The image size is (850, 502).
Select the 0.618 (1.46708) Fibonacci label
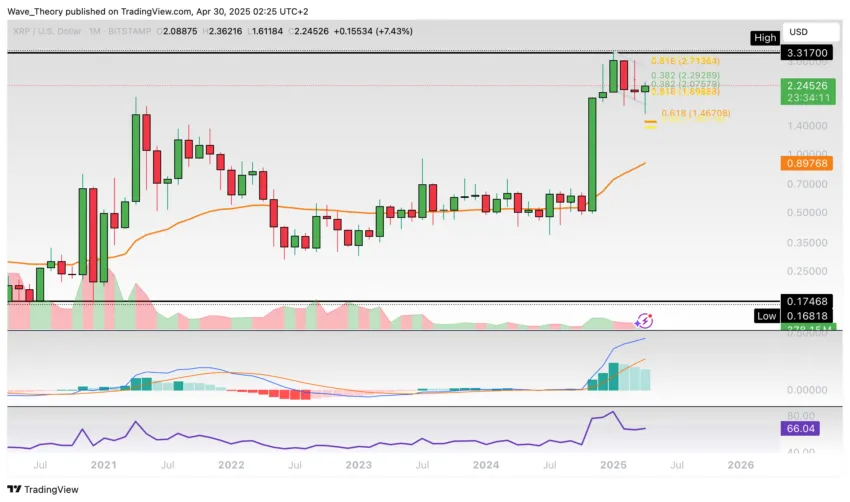696,113
